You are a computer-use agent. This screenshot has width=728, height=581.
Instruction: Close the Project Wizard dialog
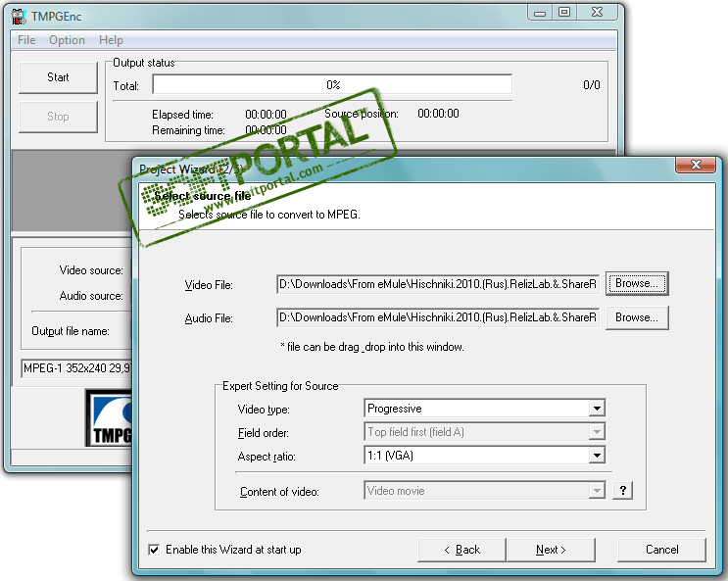pyautogui.click(x=696, y=165)
